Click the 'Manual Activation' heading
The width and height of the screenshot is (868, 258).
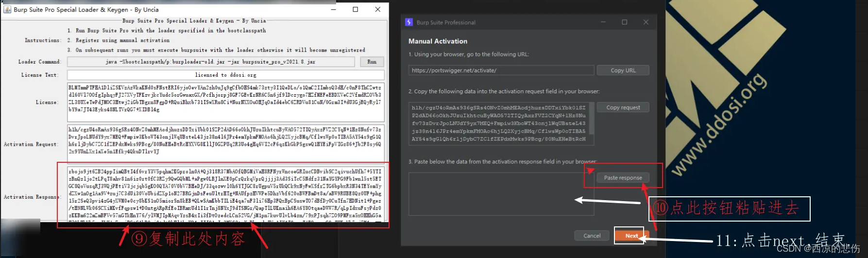[x=438, y=41]
